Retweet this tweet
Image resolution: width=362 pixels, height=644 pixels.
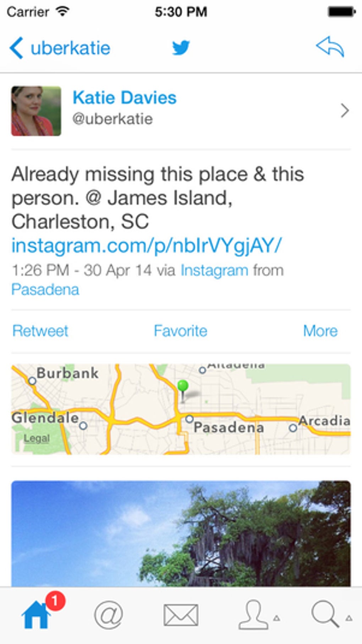click(x=40, y=331)
